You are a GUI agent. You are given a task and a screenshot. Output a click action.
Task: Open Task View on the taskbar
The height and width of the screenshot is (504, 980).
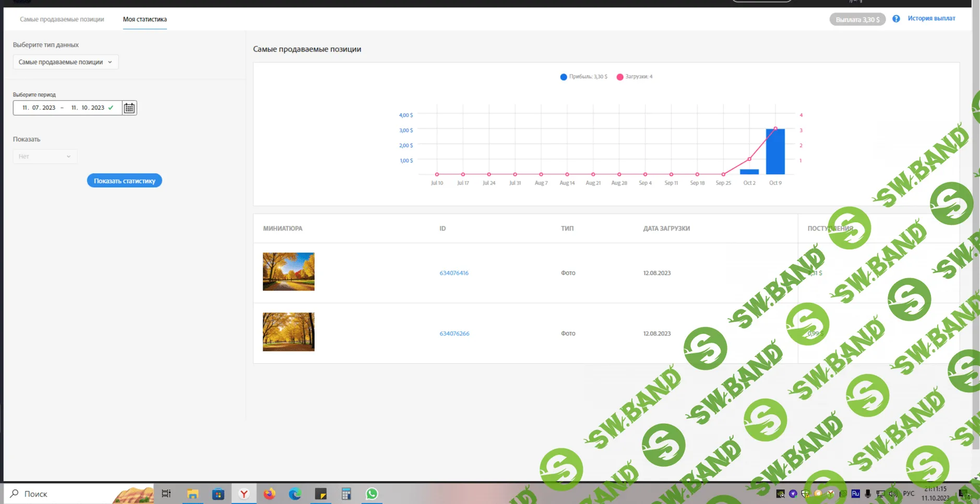[166, 494]
